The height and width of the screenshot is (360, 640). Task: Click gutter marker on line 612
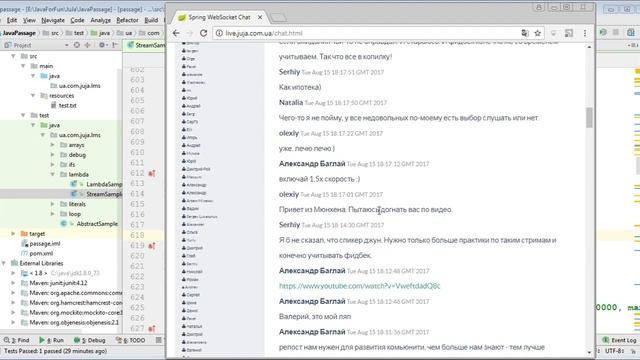tap(151, 173)
